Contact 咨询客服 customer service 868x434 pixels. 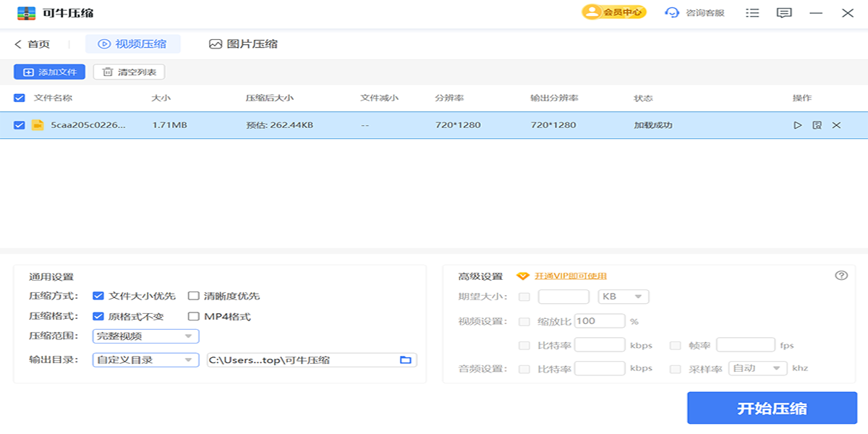[695, 12]
